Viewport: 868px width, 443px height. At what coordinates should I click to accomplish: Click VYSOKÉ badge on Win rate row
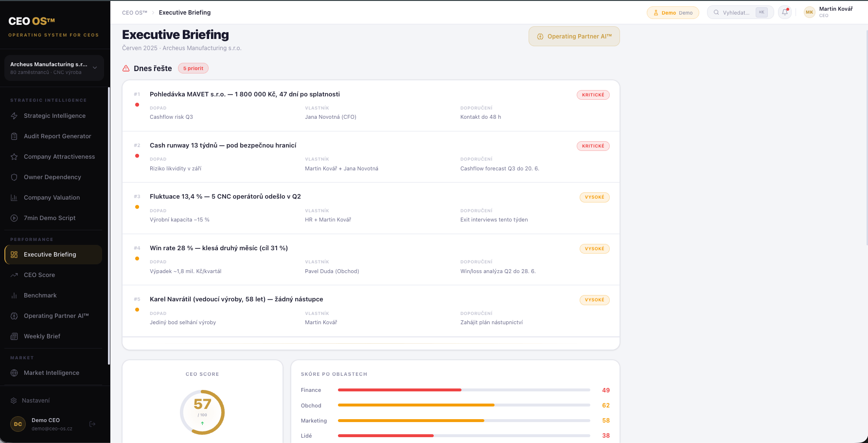pos(594,249)
